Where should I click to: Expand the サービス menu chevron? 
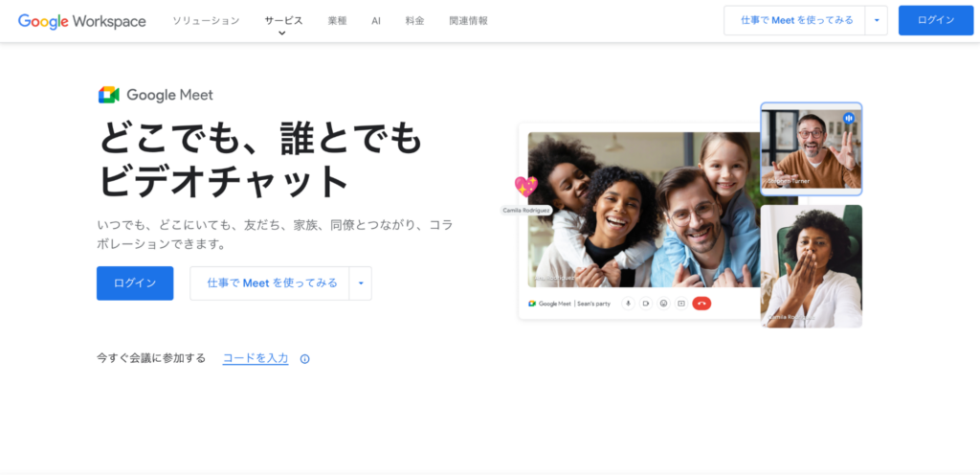[282, 34]
